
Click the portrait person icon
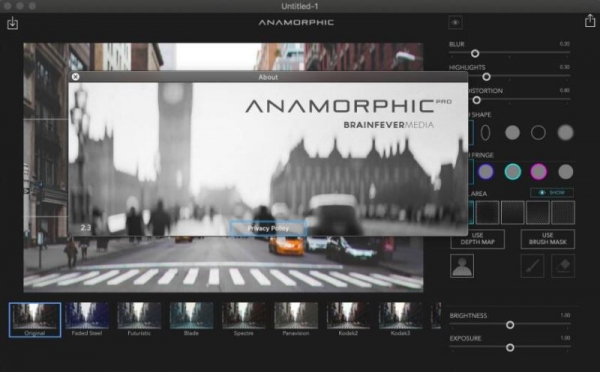462,266
